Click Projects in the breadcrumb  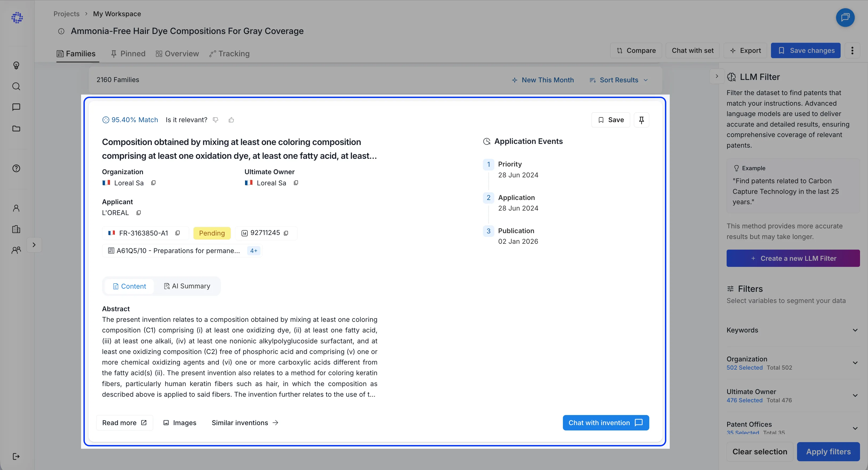coord(66,14)
